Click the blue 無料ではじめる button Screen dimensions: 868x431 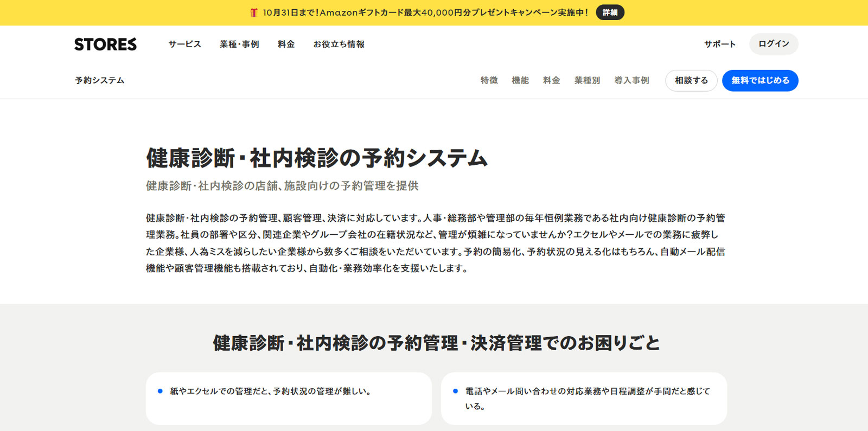pyautogui.click(x=760, y=81)
